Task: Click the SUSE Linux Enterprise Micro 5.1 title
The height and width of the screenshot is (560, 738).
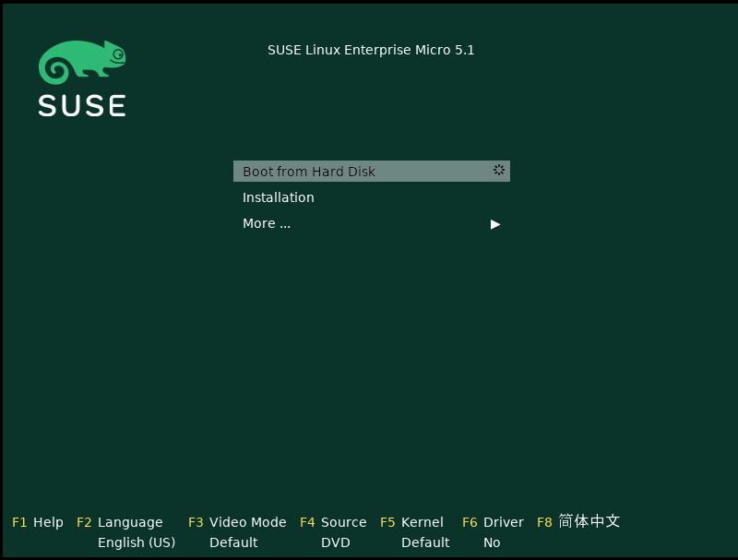Action: point(371,50)
